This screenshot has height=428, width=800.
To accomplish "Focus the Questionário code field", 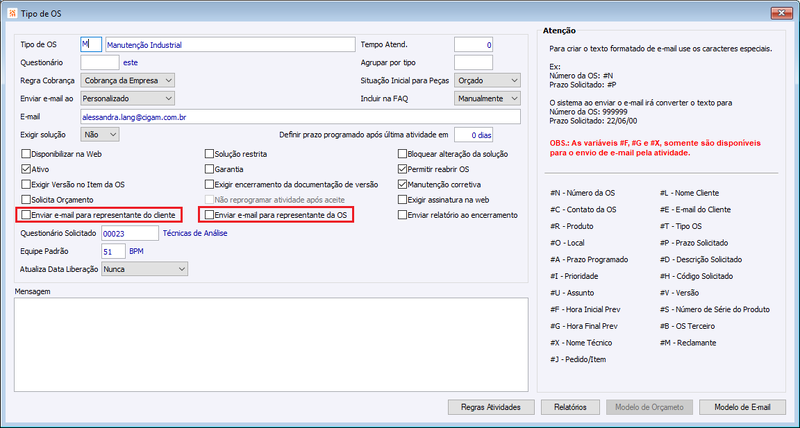I will pyautogui.click(x=100, y=63).
